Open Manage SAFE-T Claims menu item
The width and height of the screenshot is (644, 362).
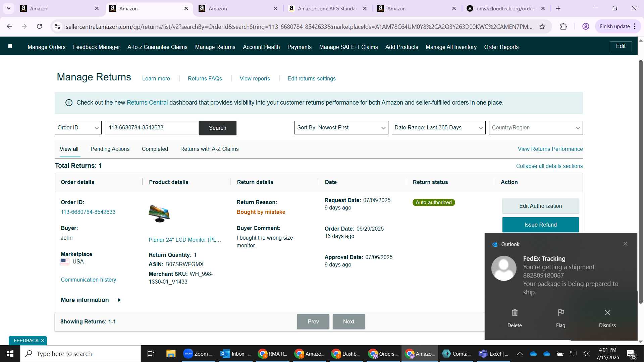point(348,47)
